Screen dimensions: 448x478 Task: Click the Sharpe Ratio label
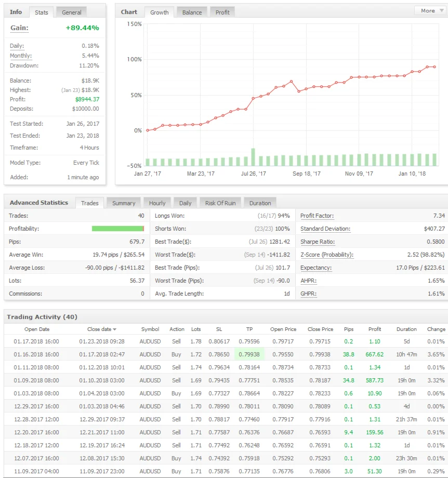tap(317, 242)
